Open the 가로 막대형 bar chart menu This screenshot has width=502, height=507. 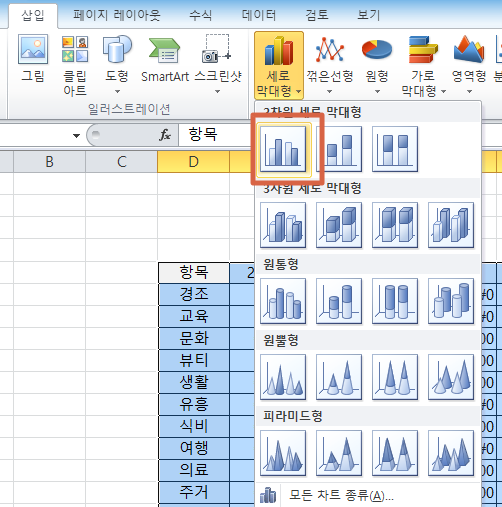[423, 65]
